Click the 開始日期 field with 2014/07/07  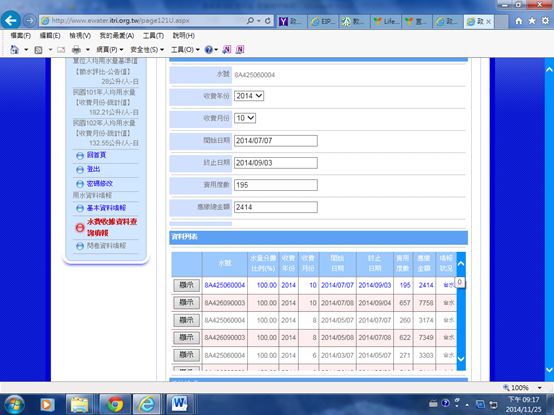click(276, 141)
